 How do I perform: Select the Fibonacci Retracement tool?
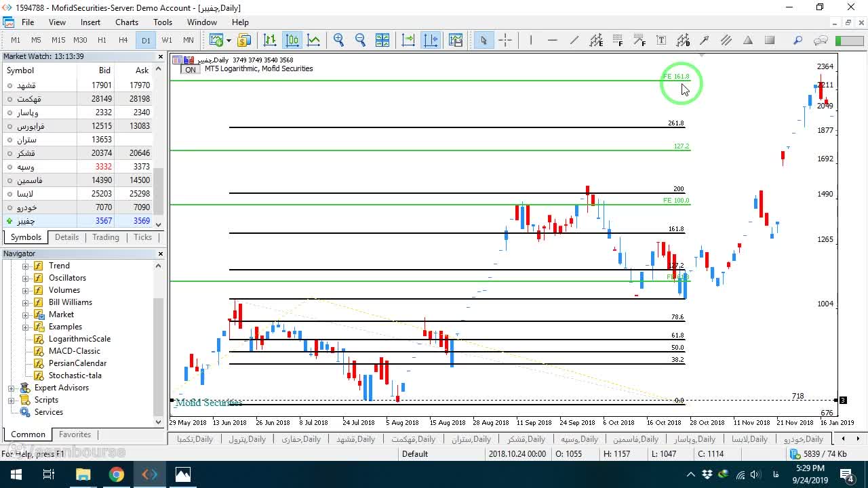click(618, 40)
